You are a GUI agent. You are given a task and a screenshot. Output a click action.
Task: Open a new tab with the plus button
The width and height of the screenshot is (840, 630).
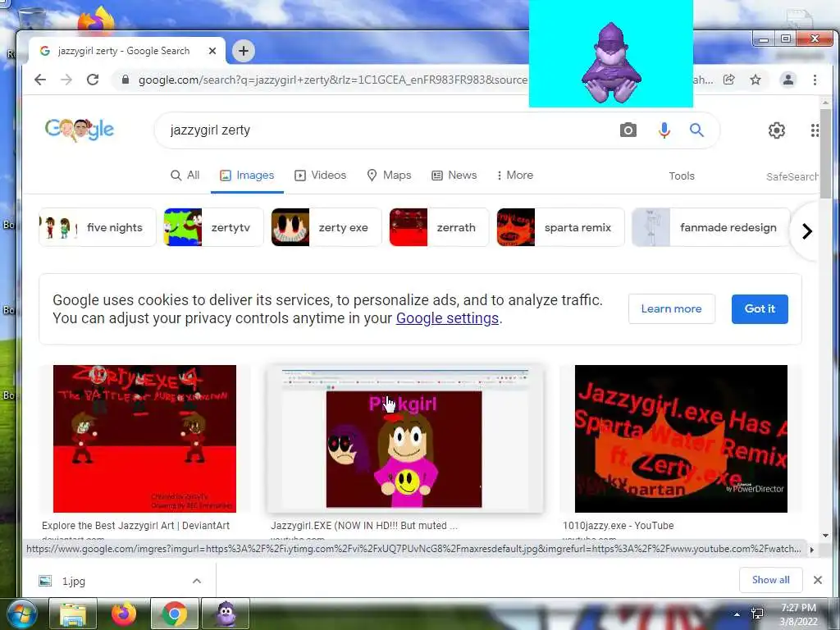click(x=244, y=51)
